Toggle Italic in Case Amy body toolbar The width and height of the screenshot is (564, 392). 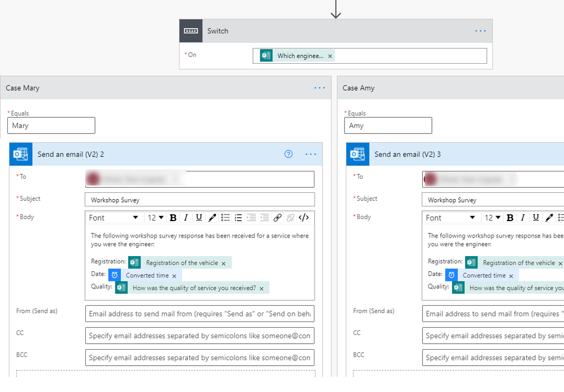[x=523, y=218]
